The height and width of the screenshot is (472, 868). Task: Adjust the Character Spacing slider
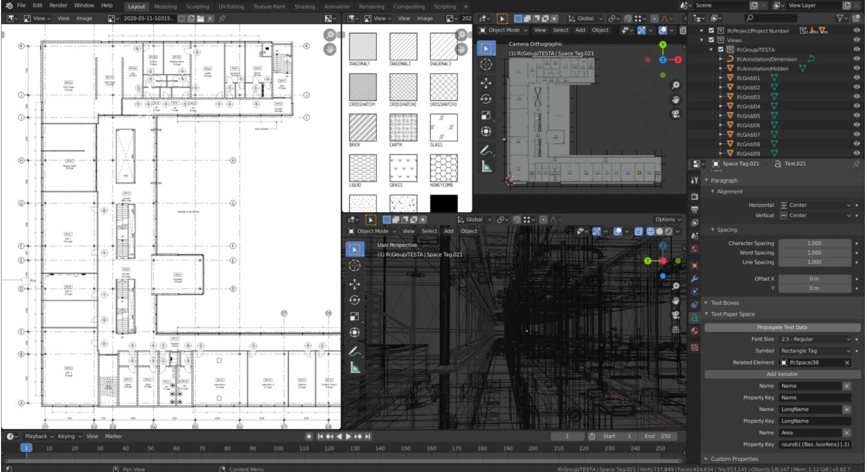pyautogui.click(x=814, y=242)
